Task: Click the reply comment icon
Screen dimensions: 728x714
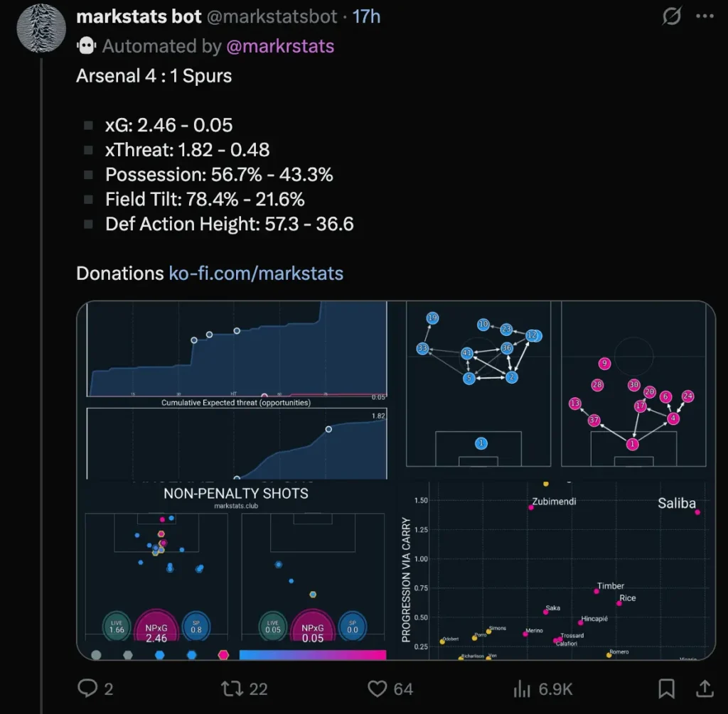Action: pos(87,688)
